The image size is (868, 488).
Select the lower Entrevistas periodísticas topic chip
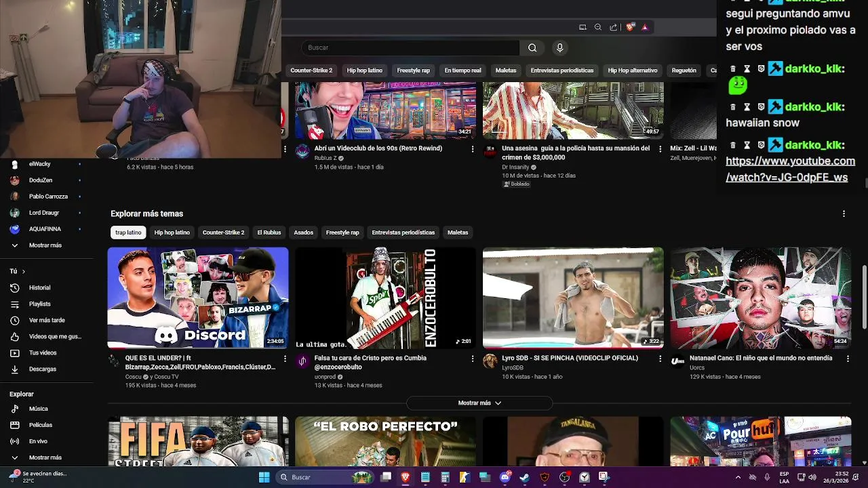tap(403, 232)
